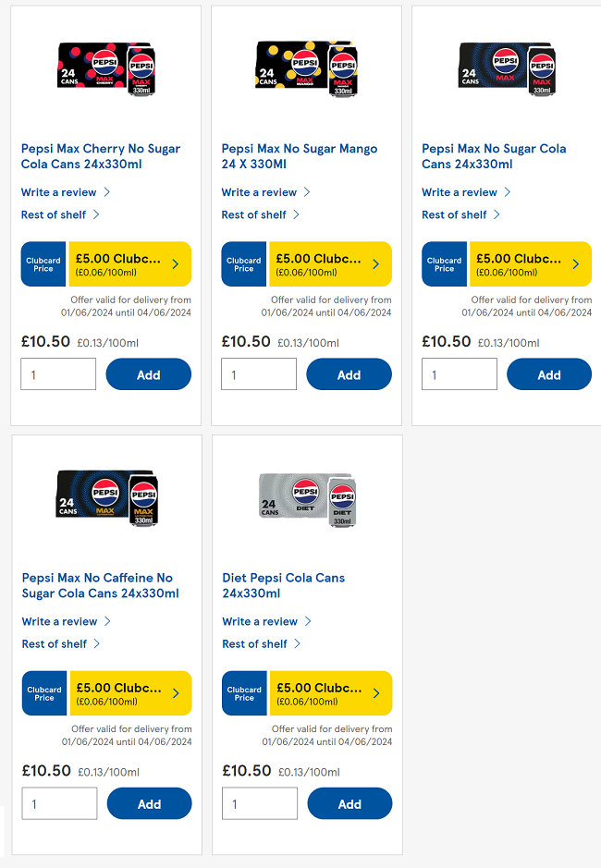Expand Clubcard offer chevron for Pepsi Max Mango
Viewport: 601px width, 868px height.
click(375, 264)
